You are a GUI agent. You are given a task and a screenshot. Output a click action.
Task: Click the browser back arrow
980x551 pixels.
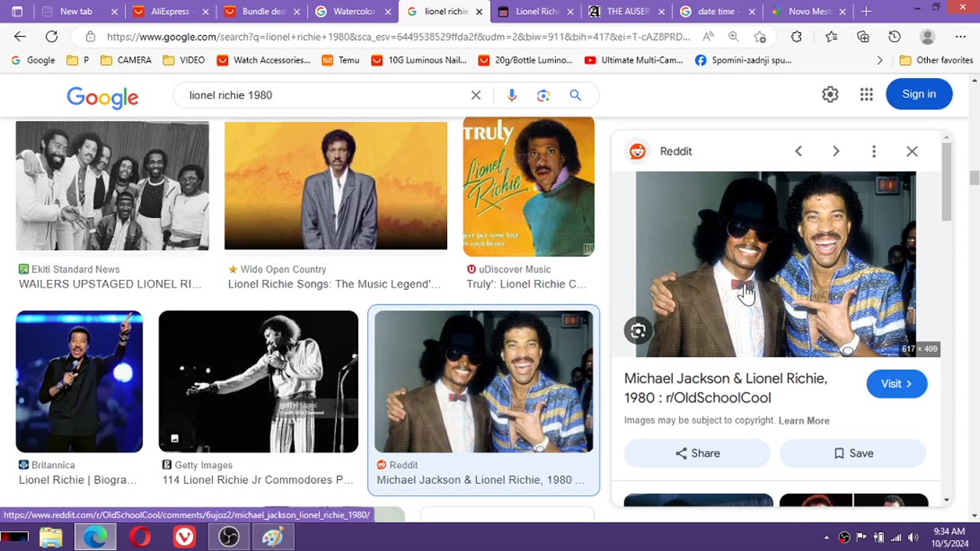tap(20, 37)
